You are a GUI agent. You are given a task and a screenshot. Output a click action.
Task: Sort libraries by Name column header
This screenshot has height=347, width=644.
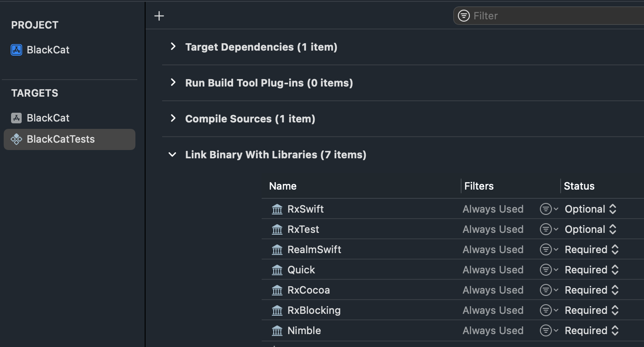(282, 186)
